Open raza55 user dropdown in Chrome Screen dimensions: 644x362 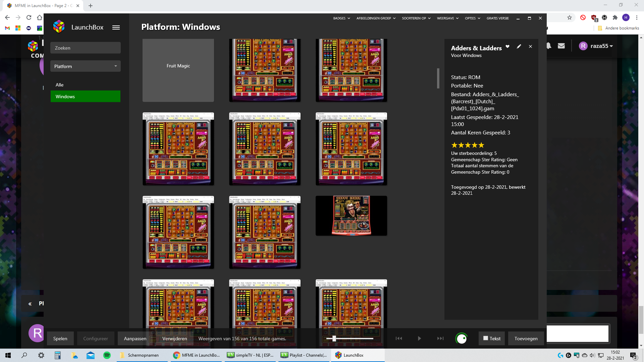pos(596,46)
